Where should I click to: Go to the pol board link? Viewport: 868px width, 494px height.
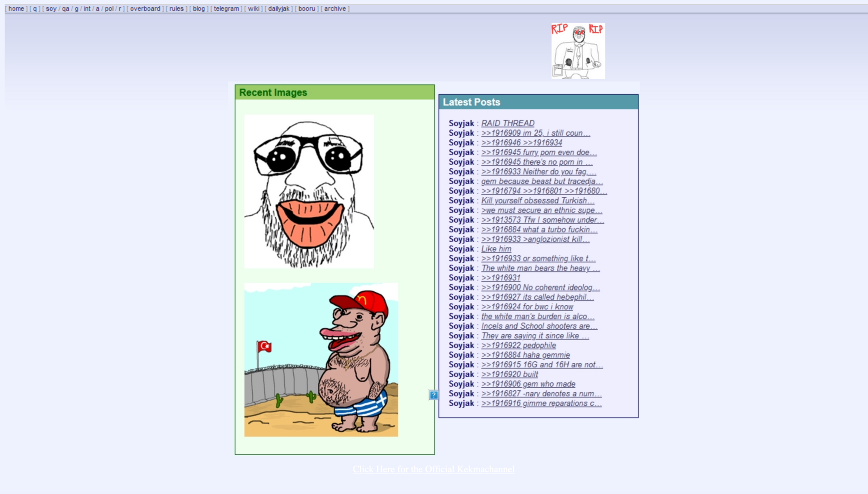(x=109, y=9)
